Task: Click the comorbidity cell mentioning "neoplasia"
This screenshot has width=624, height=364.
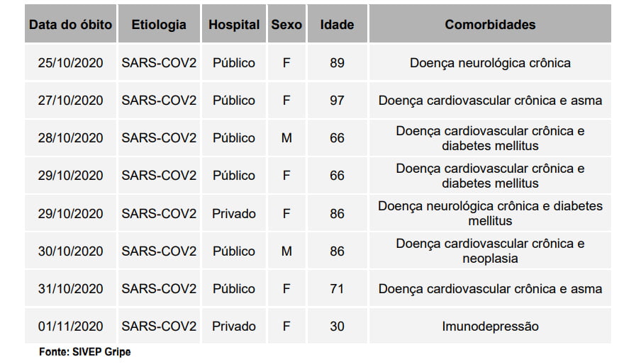Action: [x=490, y=251]
